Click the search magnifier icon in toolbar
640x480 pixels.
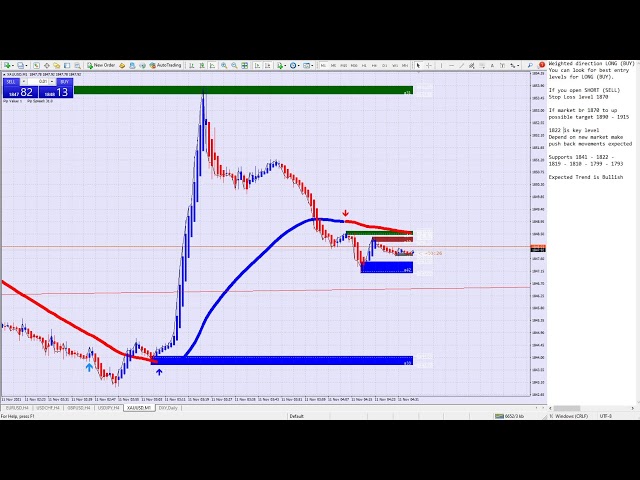click(529, 65)
